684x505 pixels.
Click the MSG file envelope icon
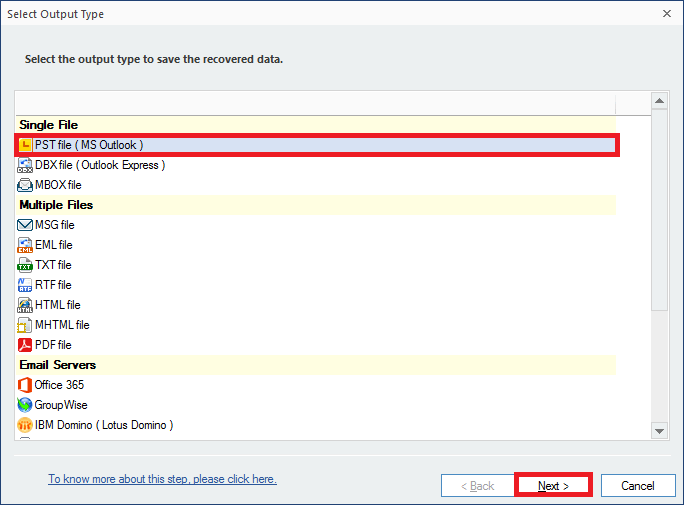coord(25,225)
